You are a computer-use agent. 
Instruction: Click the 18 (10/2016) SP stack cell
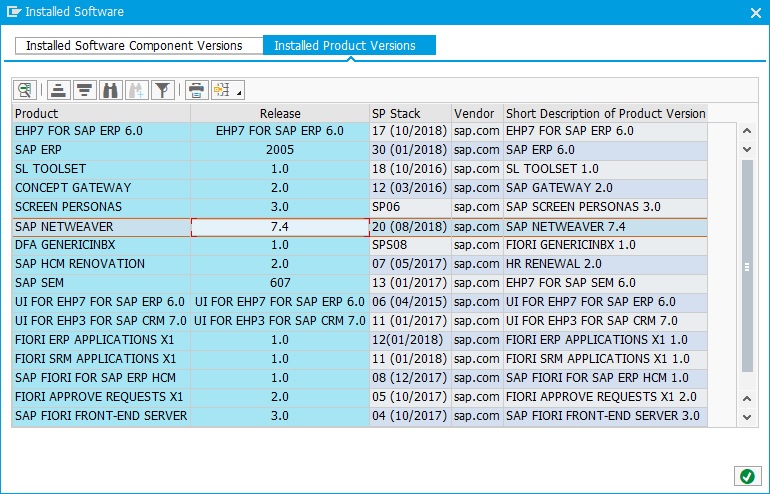point(410,169)
